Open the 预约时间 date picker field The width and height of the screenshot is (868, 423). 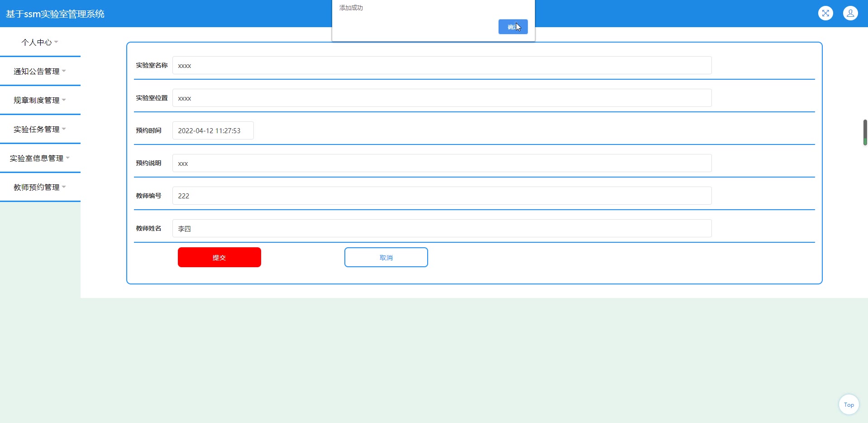pyautogui.click(x=213, y=130)
